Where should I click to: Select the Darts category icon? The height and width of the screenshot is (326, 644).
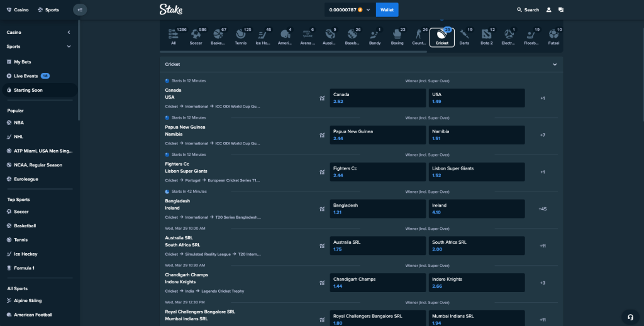click(465, 37)
